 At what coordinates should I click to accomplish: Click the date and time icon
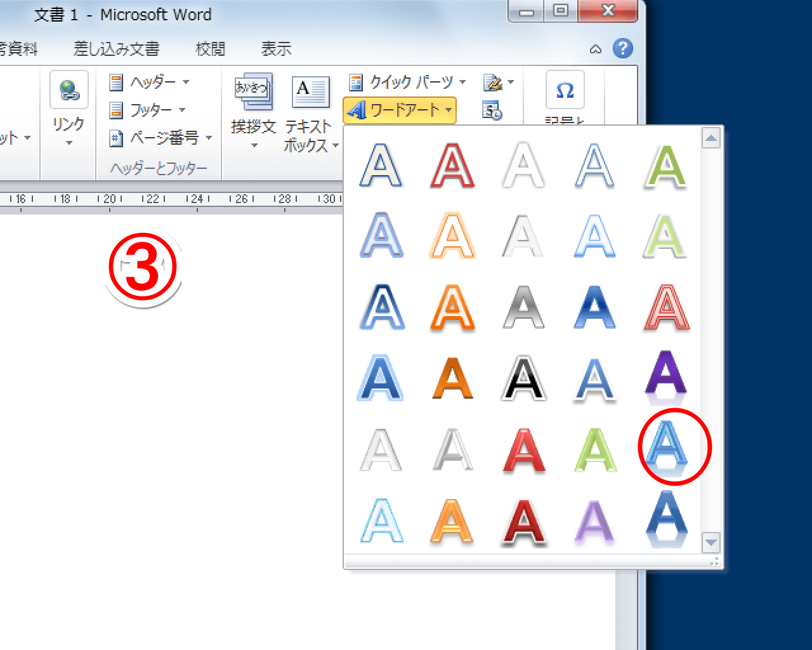pyautogui.click(x=492, y=110)
